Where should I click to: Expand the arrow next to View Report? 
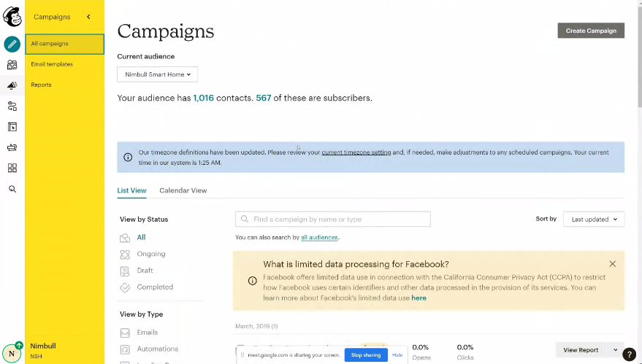pos(616,350)
